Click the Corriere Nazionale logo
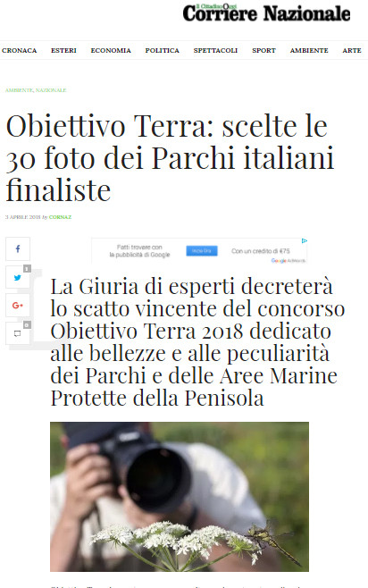This screenshot has height=588, width=368. 266,13
